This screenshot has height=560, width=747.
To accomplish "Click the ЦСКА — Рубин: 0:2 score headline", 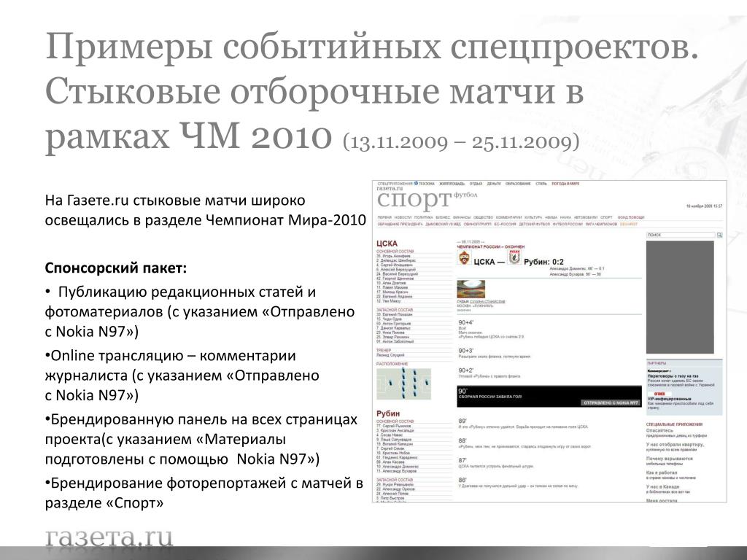I will click(519, 262).
